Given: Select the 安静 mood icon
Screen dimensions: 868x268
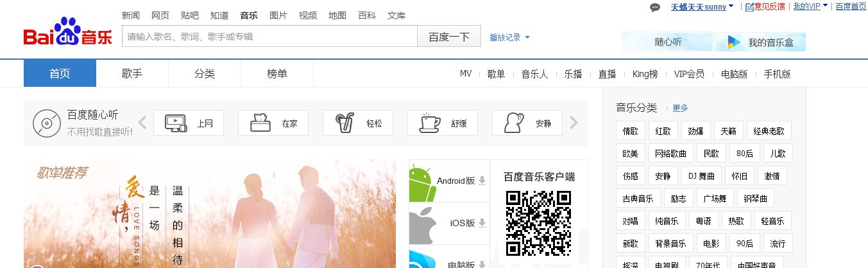Looking at the screenshot, I should (514, 123).
